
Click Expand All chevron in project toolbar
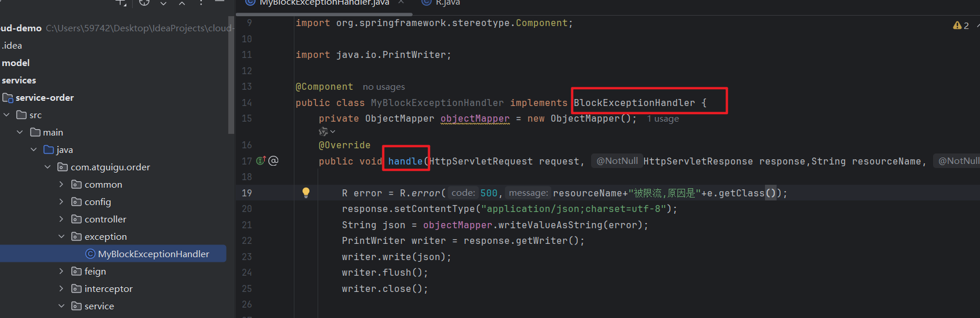point(163,3)
